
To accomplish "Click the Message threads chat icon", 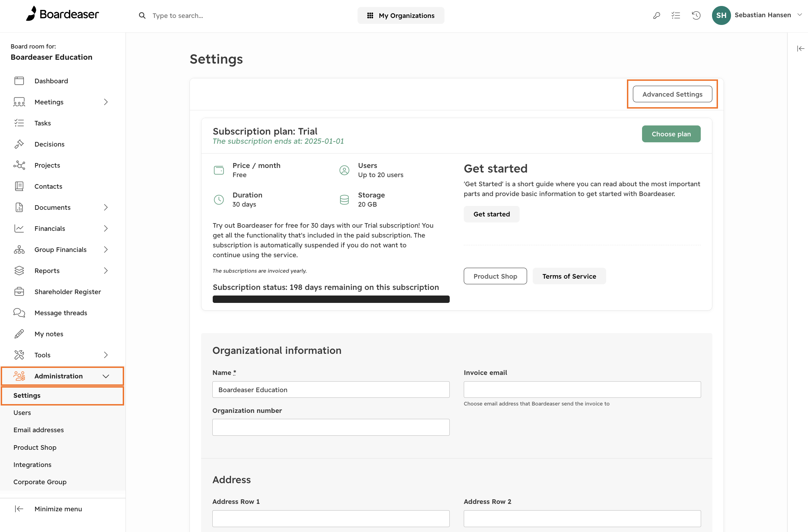I will pos(19,313).
